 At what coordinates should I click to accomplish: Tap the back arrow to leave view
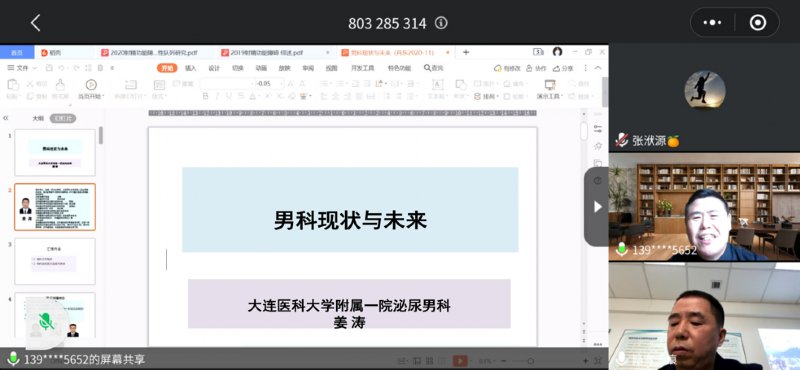point(35,23)
